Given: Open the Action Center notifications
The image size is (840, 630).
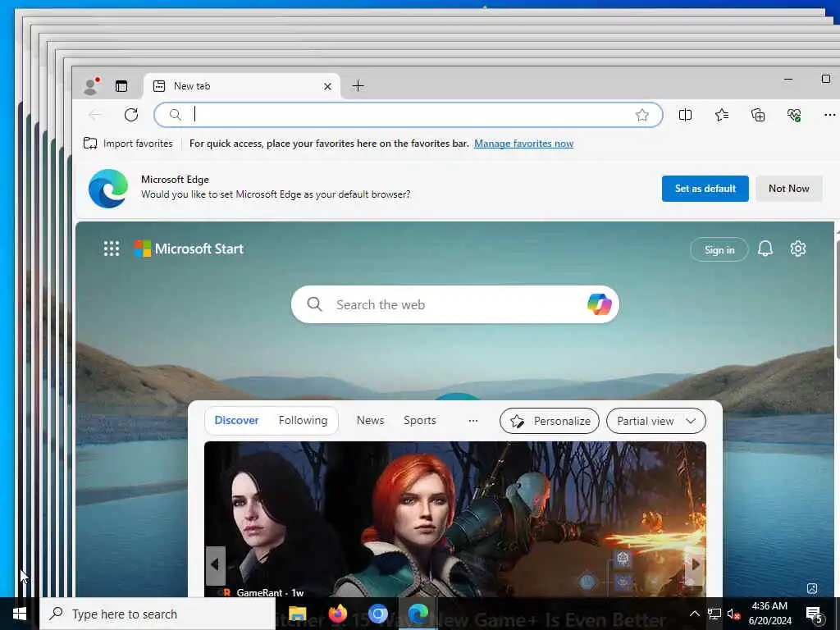Looking at the screenshot, I should click(814, 614).
